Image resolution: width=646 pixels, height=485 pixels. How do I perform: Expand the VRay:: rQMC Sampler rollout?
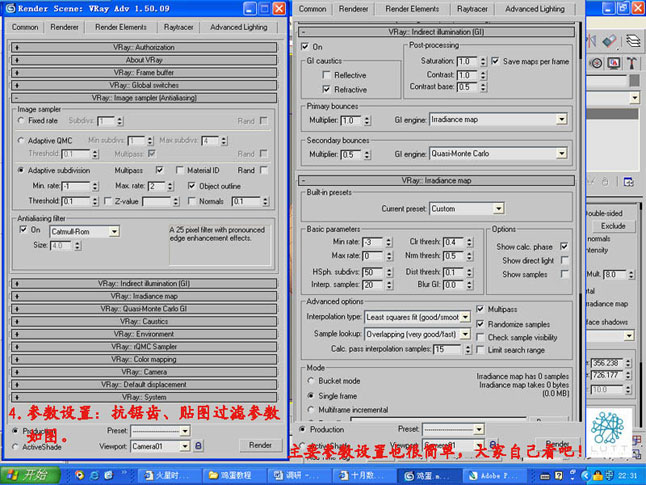(144, 347)
